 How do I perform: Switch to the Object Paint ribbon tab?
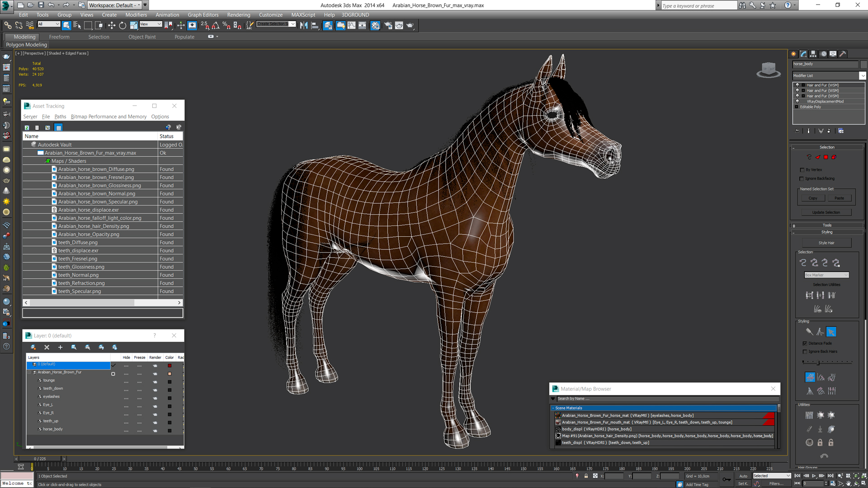142,37
